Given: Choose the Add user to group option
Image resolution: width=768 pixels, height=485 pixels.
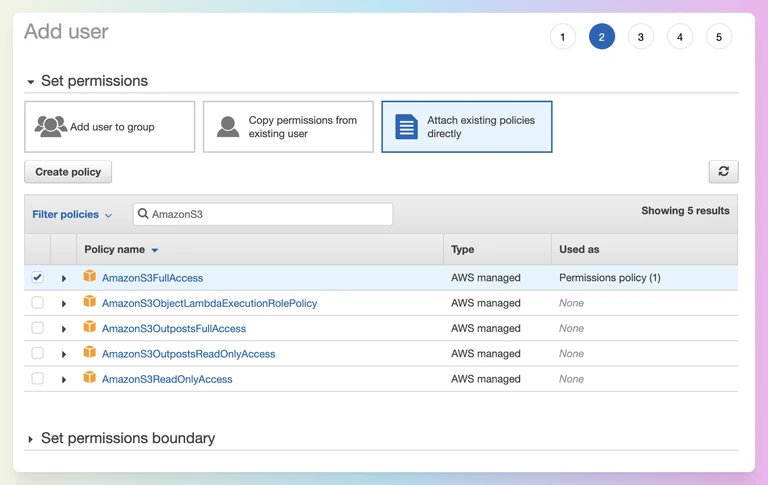Looking at the screenshot, I should [110, 127].
